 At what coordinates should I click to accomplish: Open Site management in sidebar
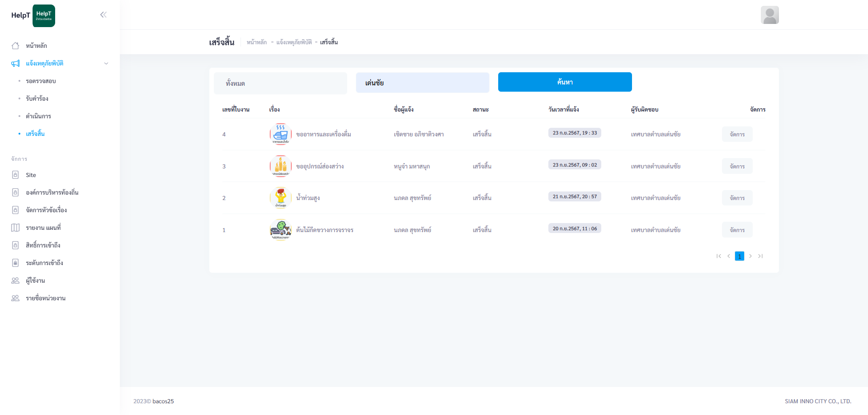31,175
